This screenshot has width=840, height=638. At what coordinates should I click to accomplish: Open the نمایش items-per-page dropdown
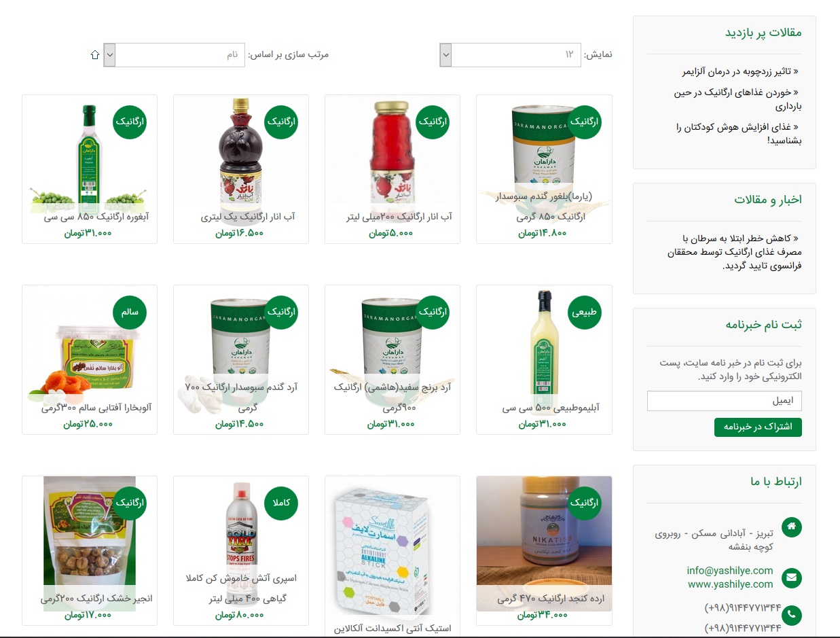(510, 55)
